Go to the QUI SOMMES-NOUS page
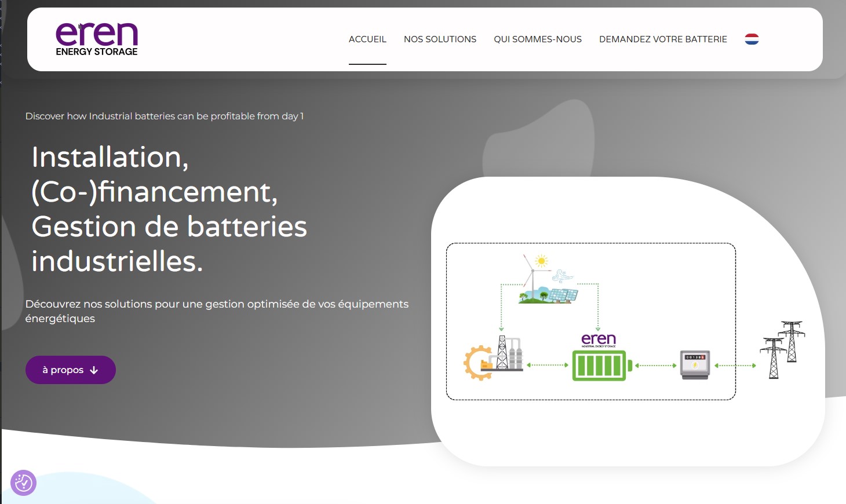This screenshot has height=504, width=846. tap(538, 39)
